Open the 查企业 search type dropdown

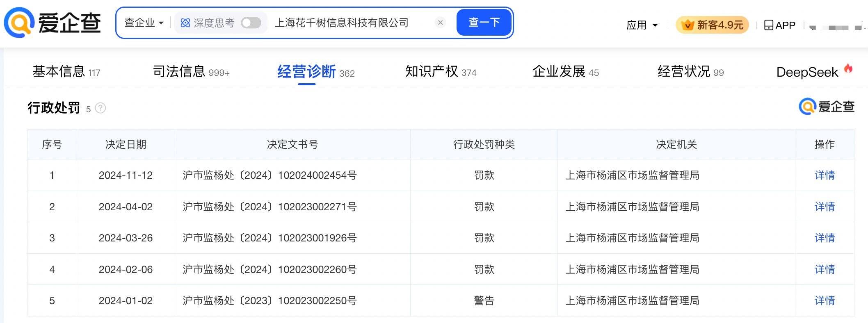click(144, 23)
